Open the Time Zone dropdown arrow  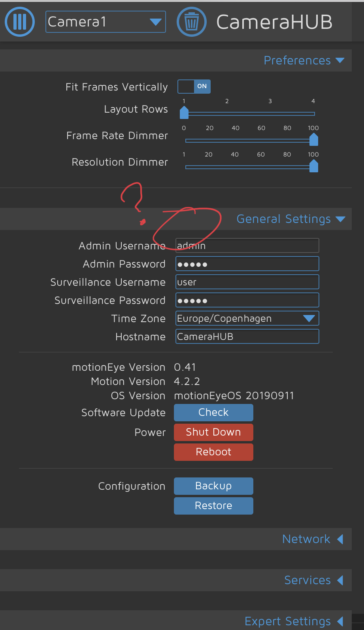[309, 318]
